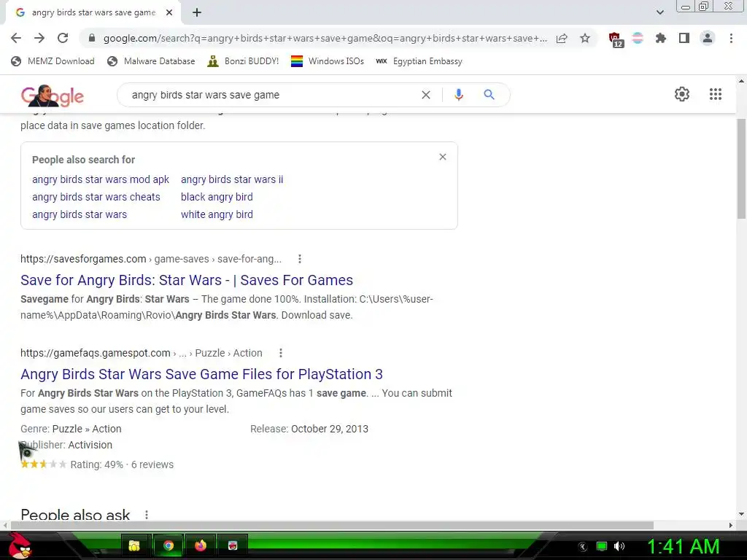Open People also ask options menu

pyautogui.click(x=147, y=515)
